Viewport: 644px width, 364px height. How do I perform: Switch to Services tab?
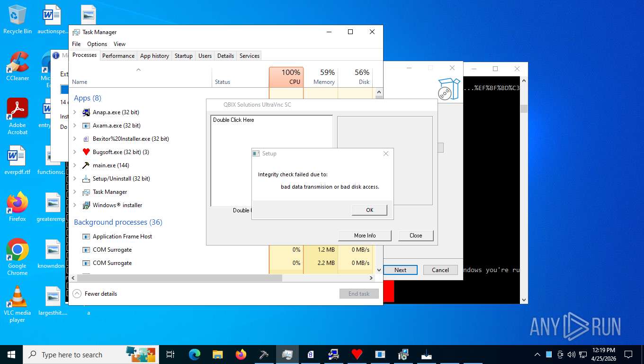point(250,56)
